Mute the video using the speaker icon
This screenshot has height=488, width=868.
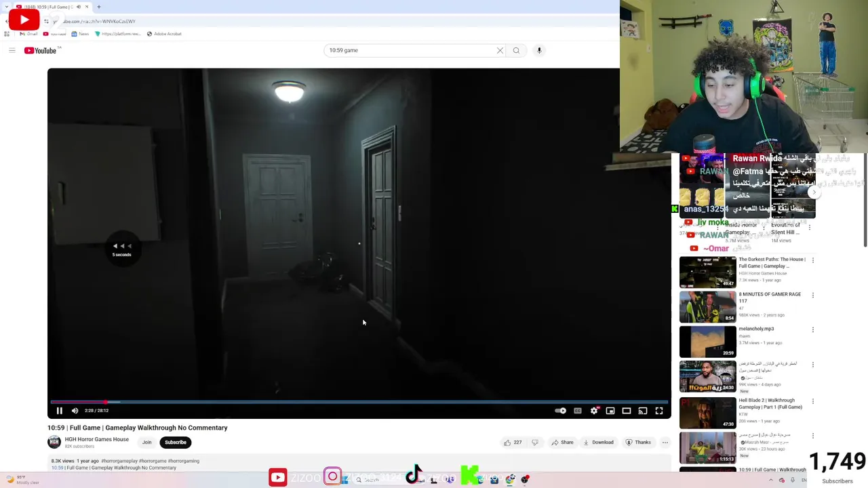click(x=75, y=411)
